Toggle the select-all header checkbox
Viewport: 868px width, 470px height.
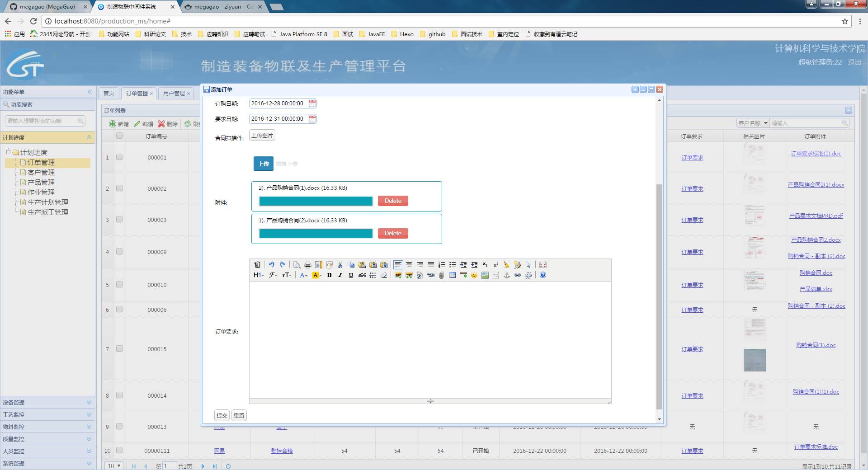tap(119, 136)
